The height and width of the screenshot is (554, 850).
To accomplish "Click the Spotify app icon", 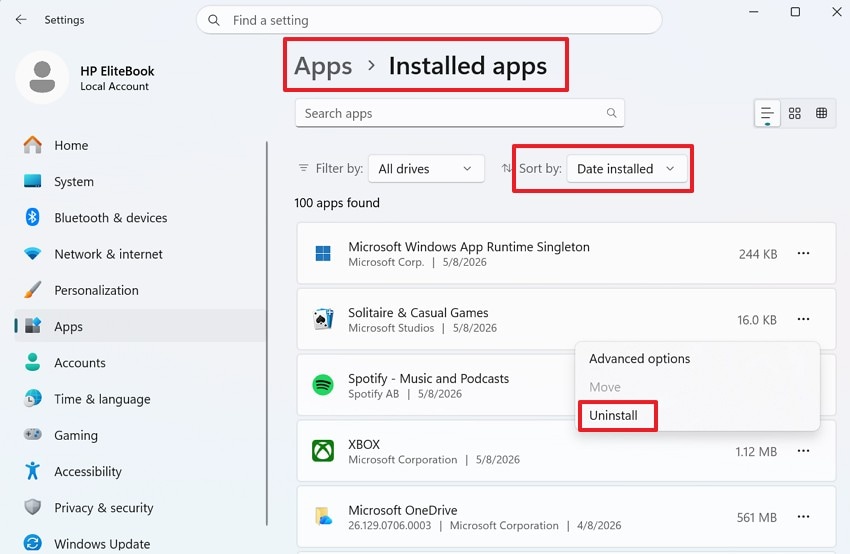I will click(323, 385).
